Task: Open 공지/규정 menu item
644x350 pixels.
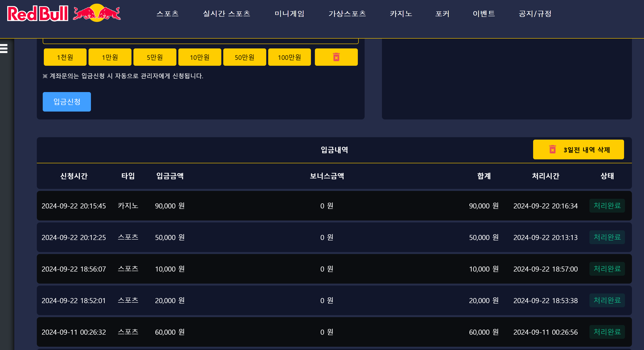Action: [535, 14]
